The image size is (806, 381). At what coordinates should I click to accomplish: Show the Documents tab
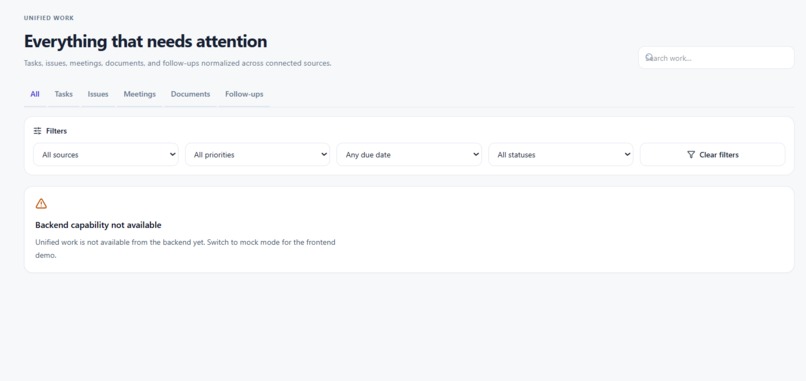click(x=191, y=95)
